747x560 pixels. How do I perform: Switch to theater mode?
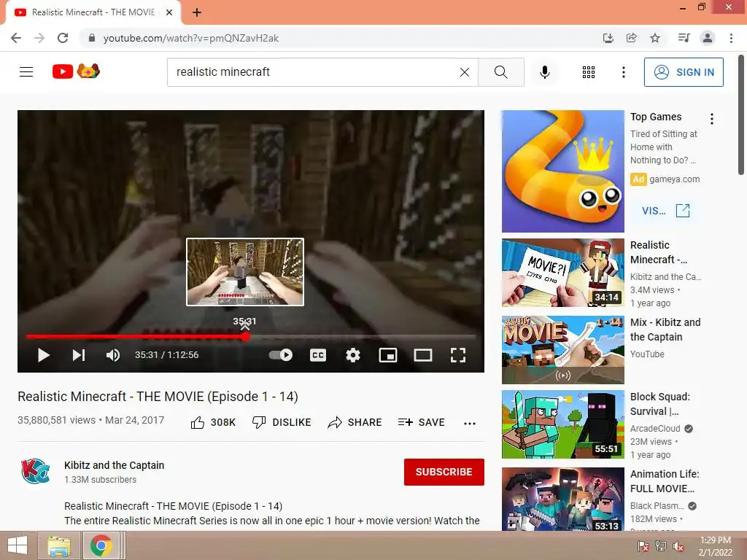[x=423, y=355]
